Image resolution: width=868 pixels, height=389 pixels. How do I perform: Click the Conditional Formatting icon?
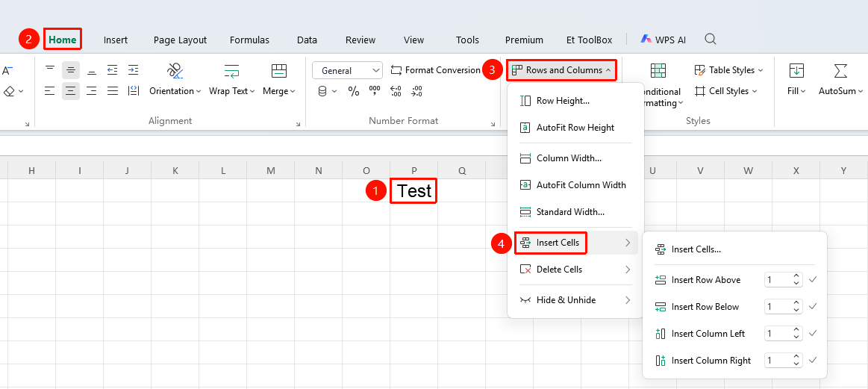[x=658, y=70]
